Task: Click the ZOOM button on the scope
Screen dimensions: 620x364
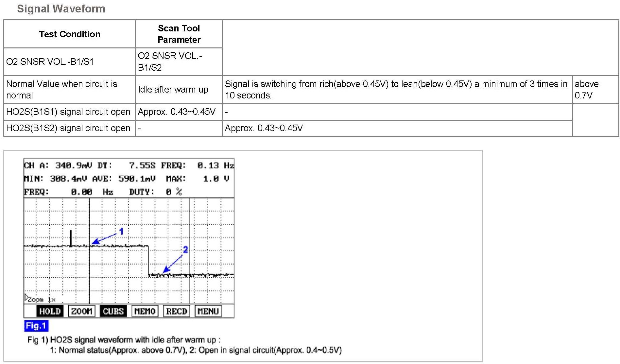Action: click(x=81, y=311)
